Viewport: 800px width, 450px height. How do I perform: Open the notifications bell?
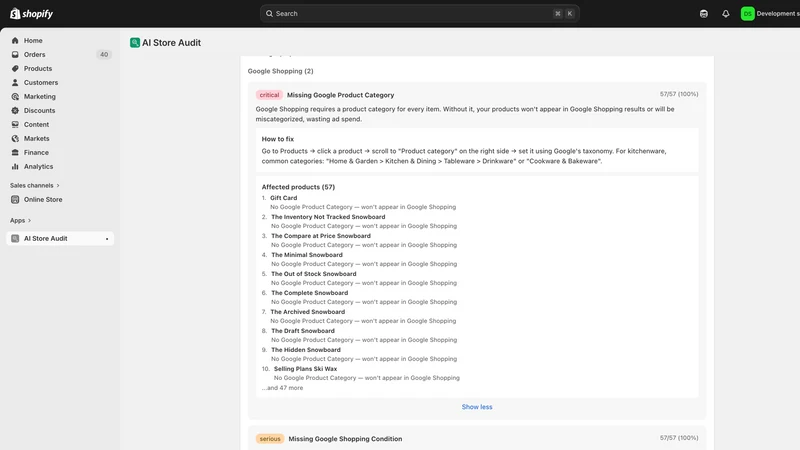pyautogui.click(x=726, y=14)
